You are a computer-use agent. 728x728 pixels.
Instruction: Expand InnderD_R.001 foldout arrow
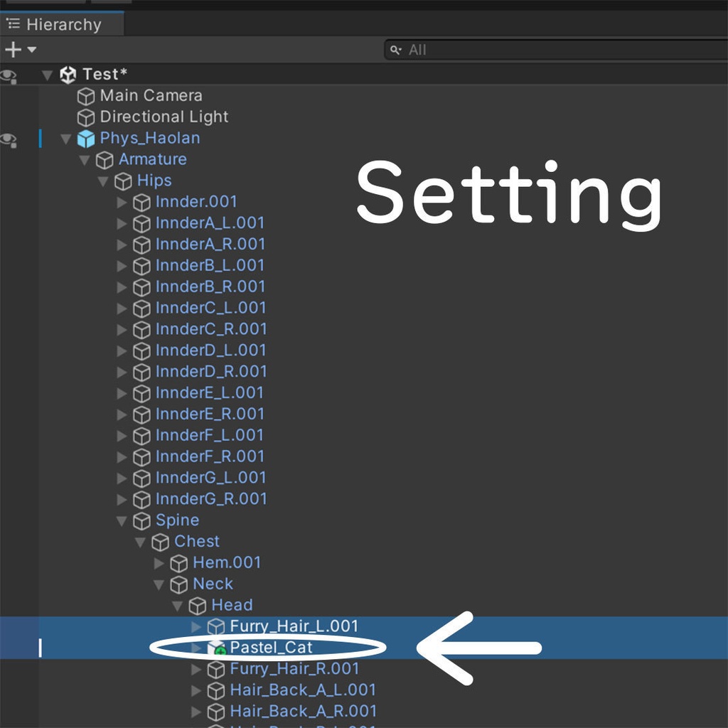click(122, 372)
